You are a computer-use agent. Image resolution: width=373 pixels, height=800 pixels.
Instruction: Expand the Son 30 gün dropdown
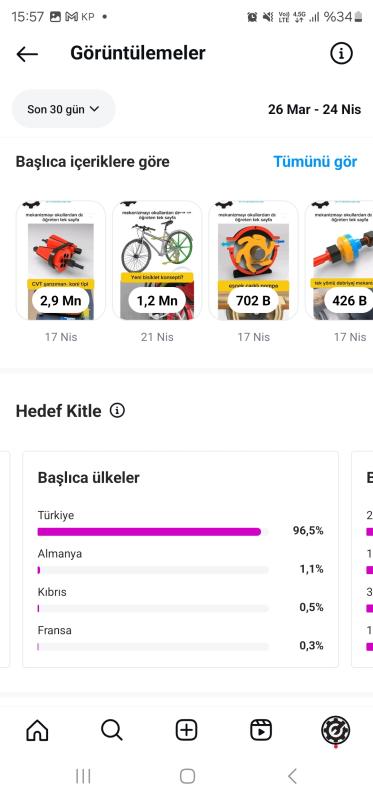(x=64, y=109)
